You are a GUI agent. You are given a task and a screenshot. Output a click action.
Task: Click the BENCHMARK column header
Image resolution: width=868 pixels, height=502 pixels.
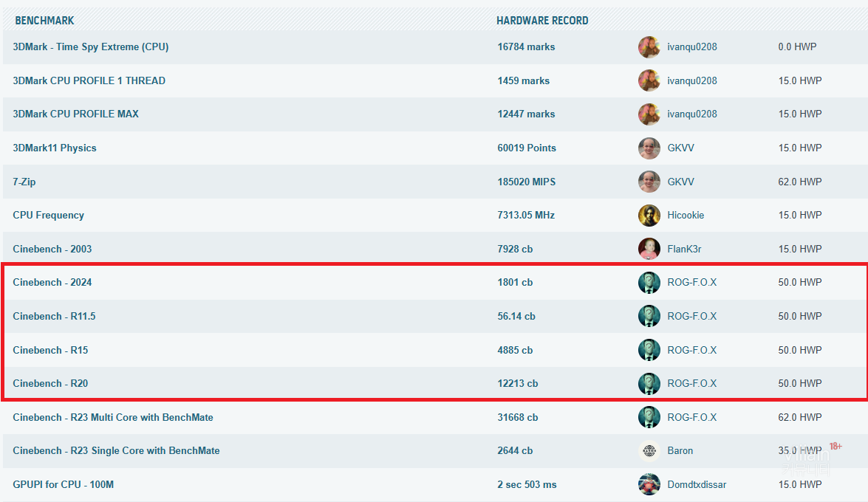click(44, 21)
